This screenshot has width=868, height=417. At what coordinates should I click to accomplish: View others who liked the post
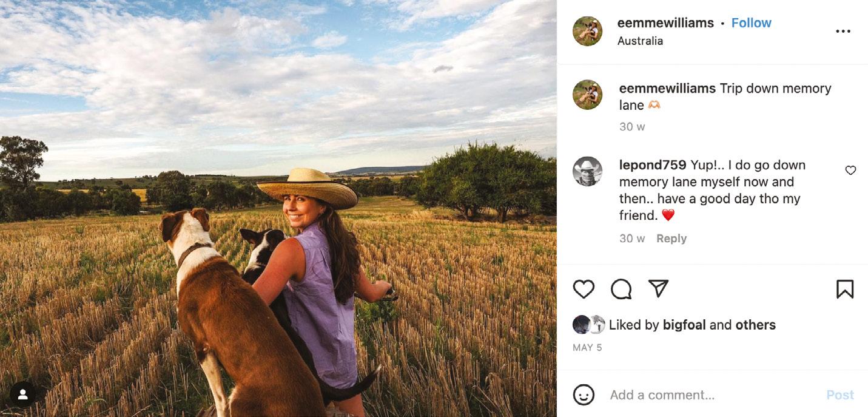[x=755, y=325]
